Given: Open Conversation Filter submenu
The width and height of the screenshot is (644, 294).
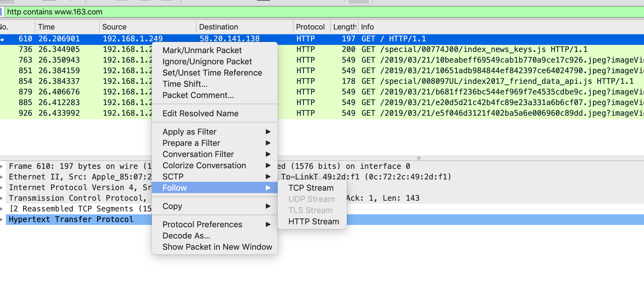Looking at the screenshot, I should [215, 154].
